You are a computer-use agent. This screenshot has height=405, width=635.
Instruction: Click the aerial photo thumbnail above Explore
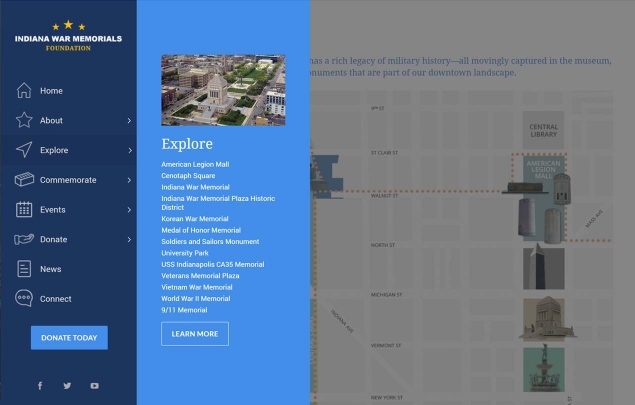click(223, 90)
